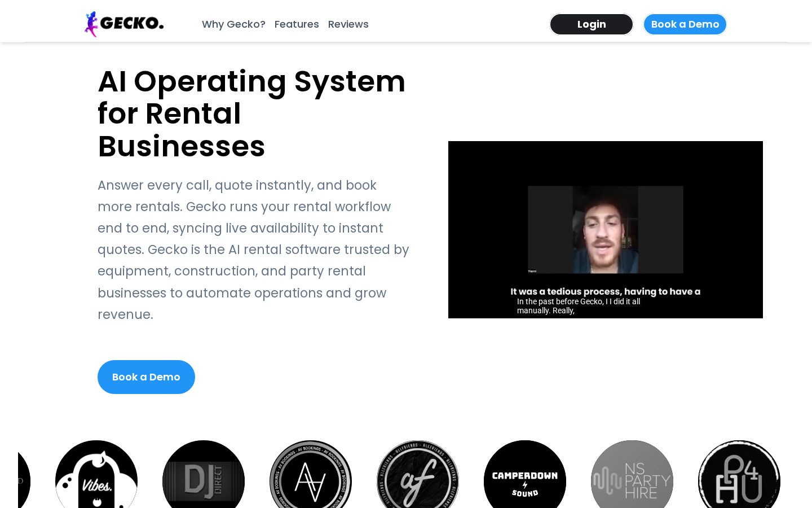812x508 pixels.
Task: Click the paragraph starting 'Answer every call'
Action: point(254,249)
